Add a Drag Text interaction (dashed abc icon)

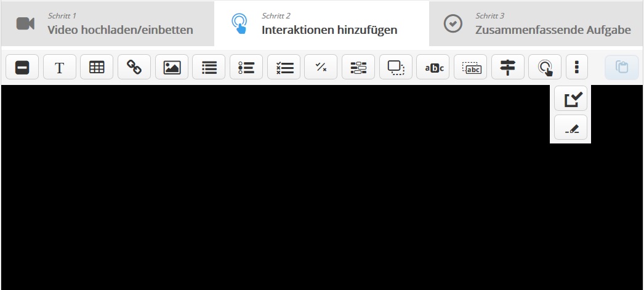pyautogui.click(x=470, y=67)
